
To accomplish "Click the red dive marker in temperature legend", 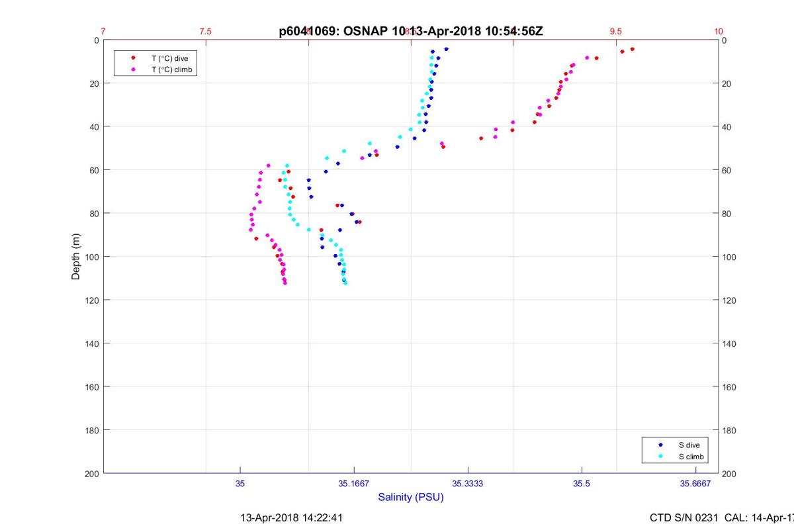I will (x=134, y=58).
